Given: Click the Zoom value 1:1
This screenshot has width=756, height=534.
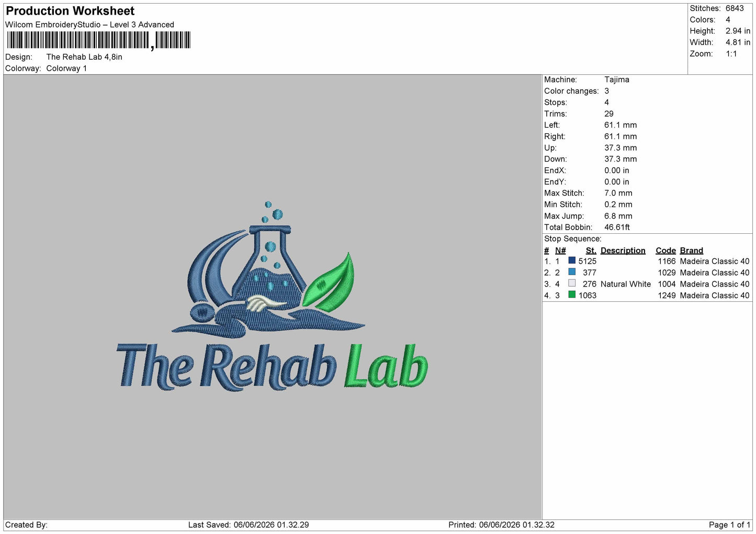Looking at the screenshot, I should click(x=731, y=54).
